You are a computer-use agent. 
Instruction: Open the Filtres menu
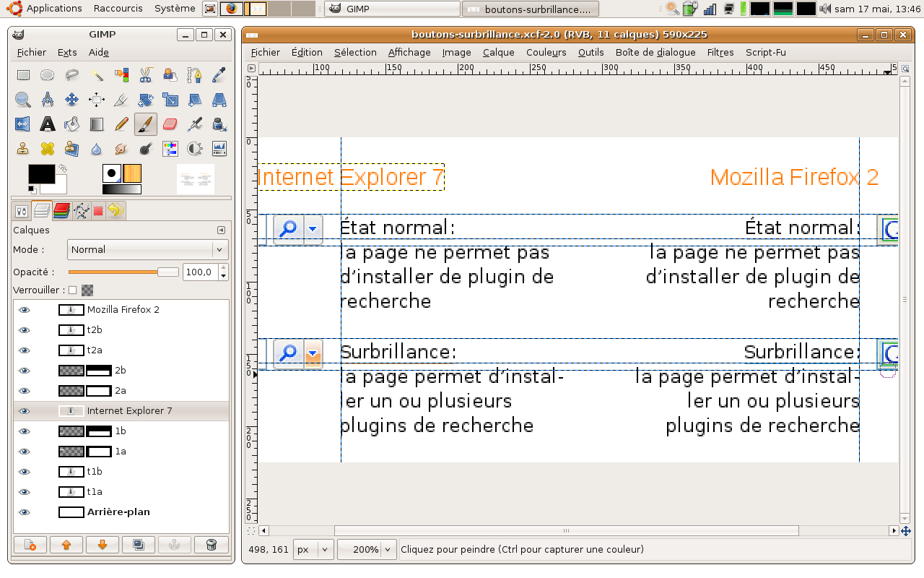(720, 52)
